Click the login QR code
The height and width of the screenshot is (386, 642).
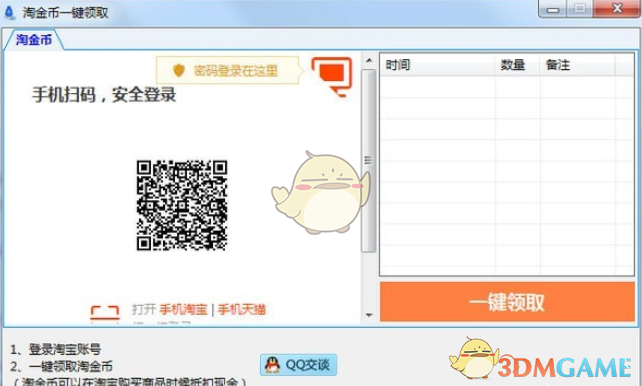click(182, 205)
